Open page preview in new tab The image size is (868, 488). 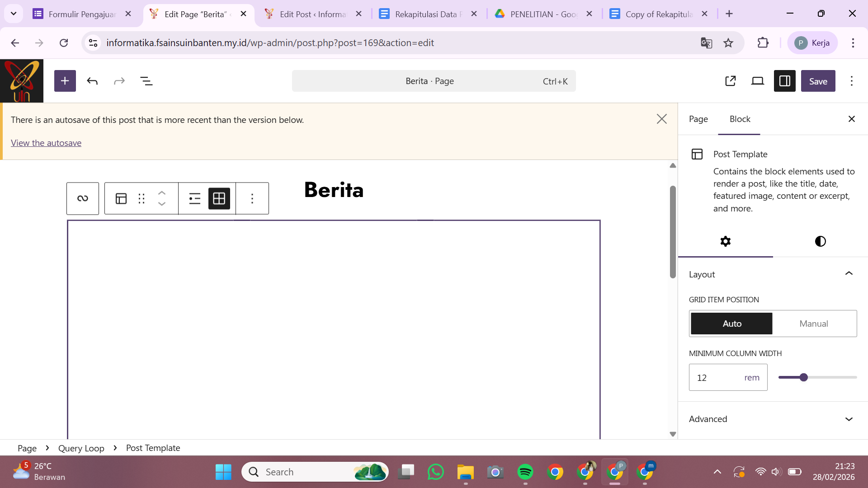(x=731, y=81)
